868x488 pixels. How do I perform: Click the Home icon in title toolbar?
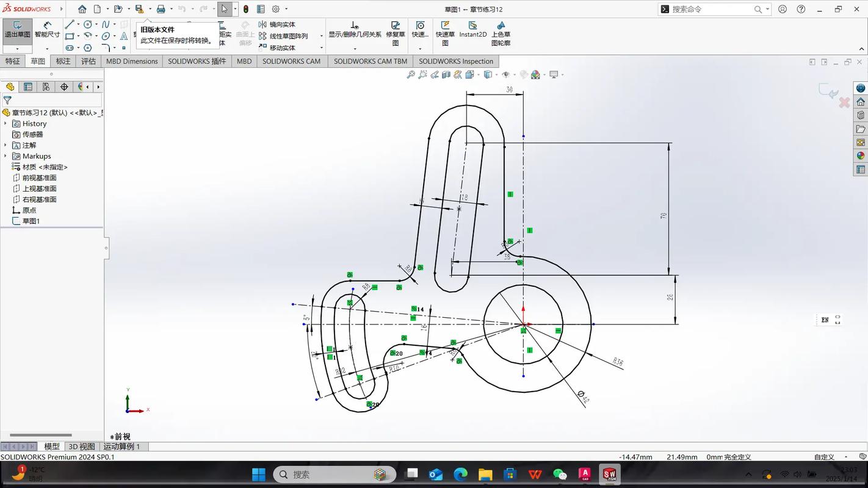coord(82,9)
